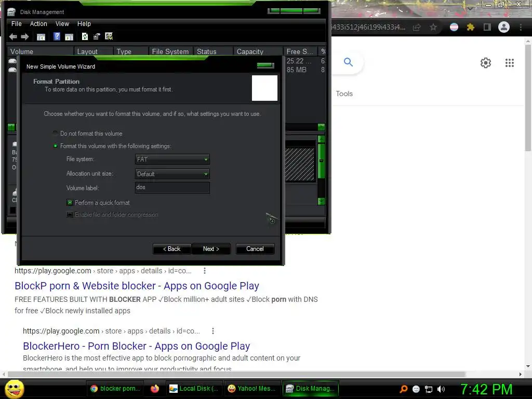Click the Refresh toolbar icon in Disk Management

click(85, 36)
